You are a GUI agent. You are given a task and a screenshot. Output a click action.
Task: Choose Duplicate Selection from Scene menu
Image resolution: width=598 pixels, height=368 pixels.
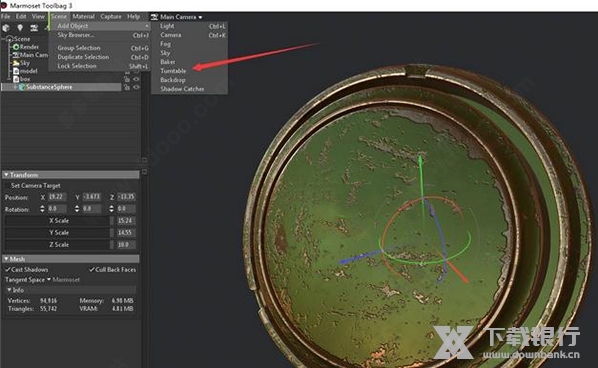tap(100, 57)
